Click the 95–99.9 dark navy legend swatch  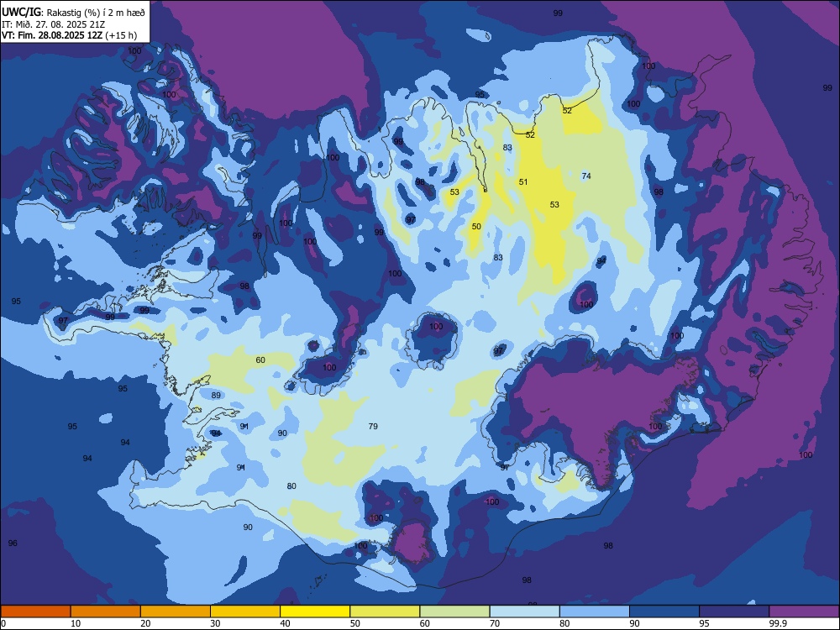click(x=734, y=612)
